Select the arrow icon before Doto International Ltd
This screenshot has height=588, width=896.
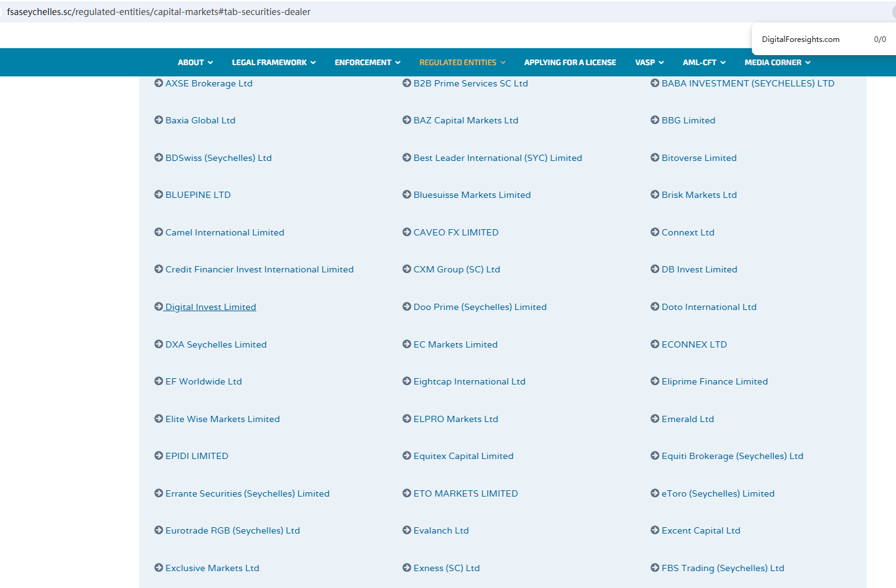tap(655, 306)
